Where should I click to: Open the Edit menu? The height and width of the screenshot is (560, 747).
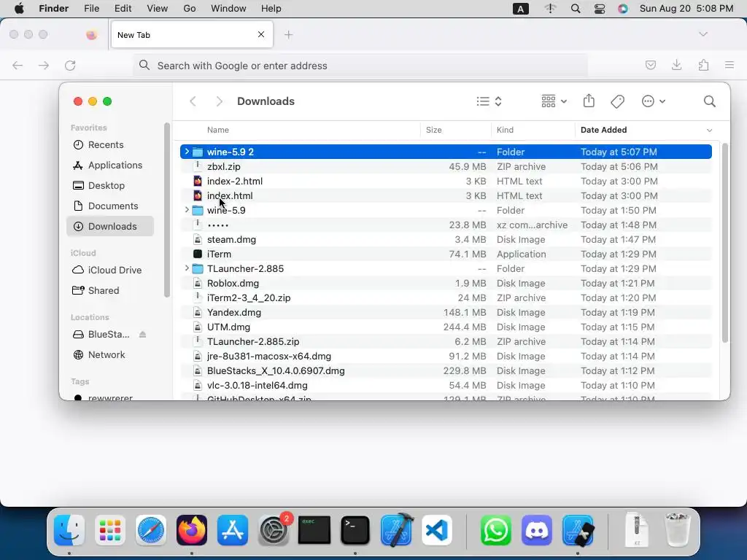[x=123, y=9]
